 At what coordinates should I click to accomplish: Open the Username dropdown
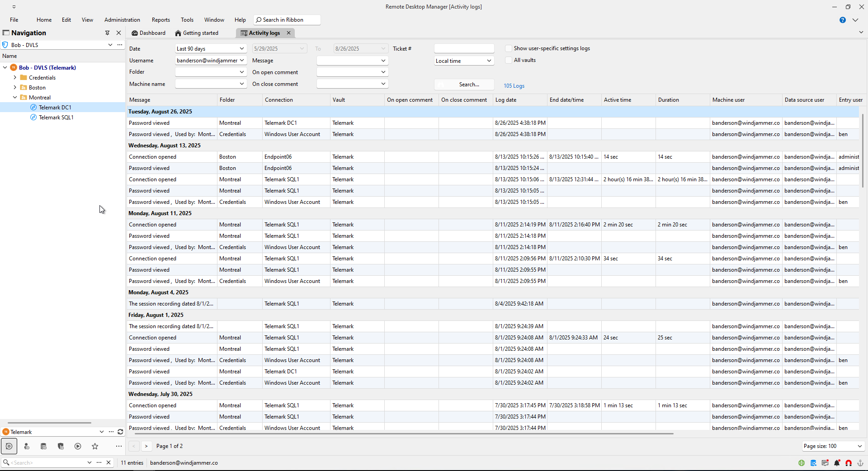(x=242, y=60)
